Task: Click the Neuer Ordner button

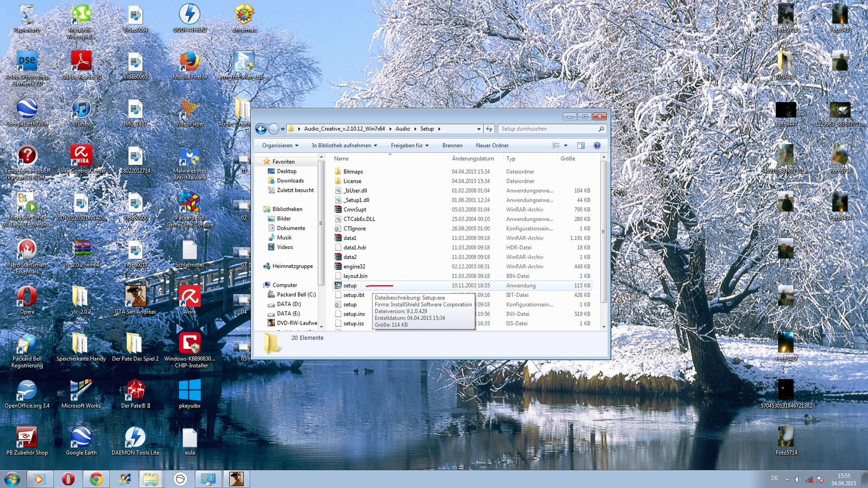Action: coord(492,146)
